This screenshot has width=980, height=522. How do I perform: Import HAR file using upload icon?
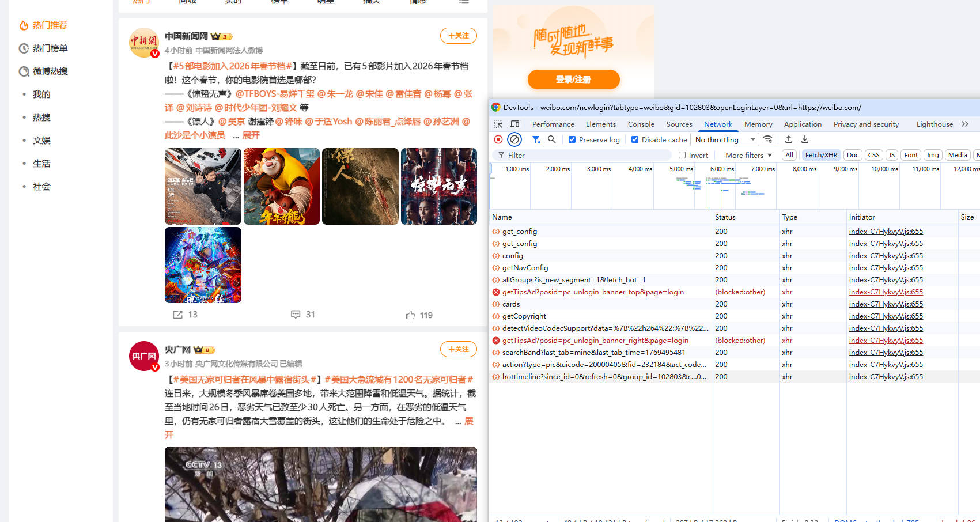point(789,139)
